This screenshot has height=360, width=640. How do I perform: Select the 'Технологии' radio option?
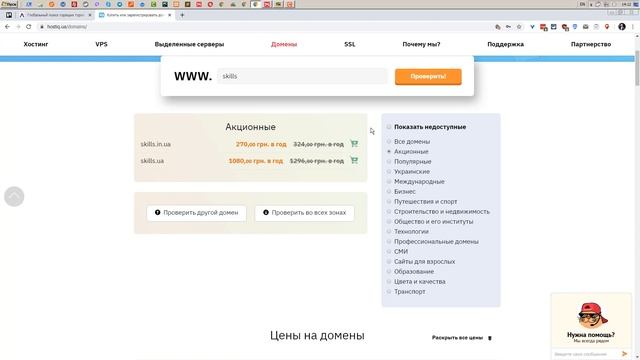pyautogui.click(x=389, y=231)
